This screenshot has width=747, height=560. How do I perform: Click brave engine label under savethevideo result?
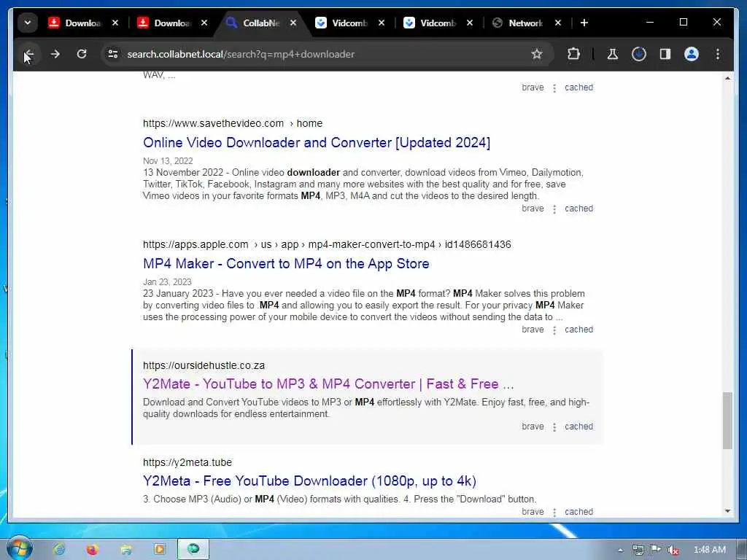click(x=533, y=209)
